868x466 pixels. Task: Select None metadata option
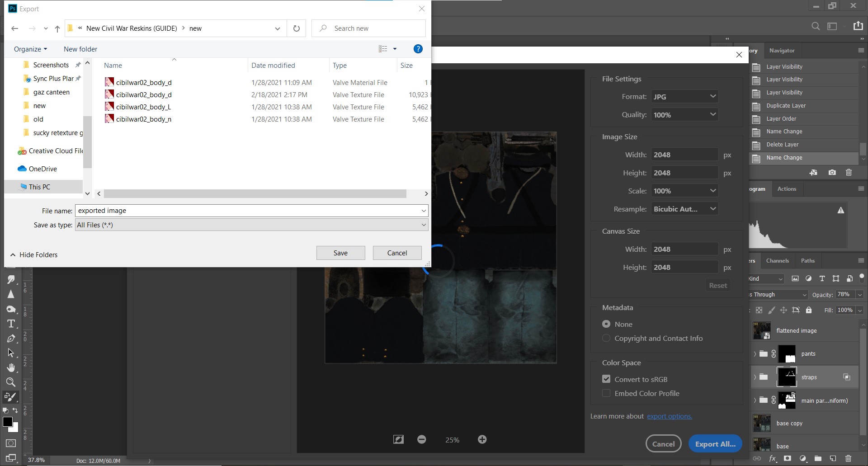tap(606, 324)
